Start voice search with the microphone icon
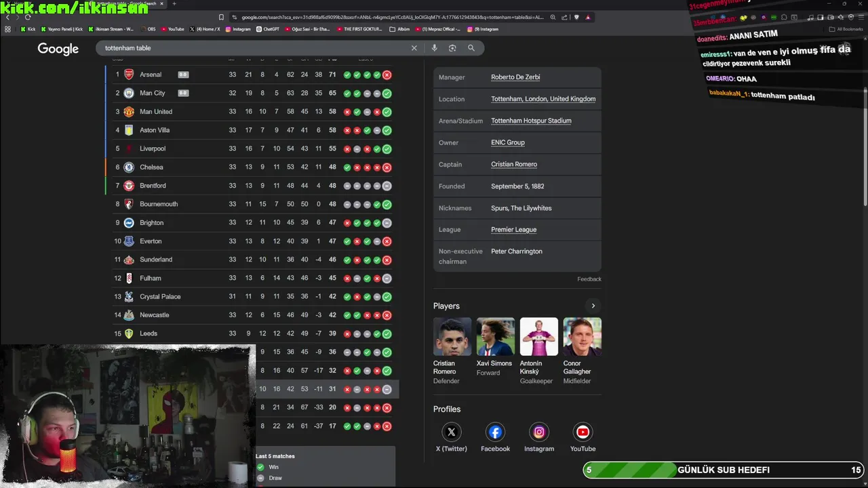This screenshot has width=868, height=488. tap(434, 48)
